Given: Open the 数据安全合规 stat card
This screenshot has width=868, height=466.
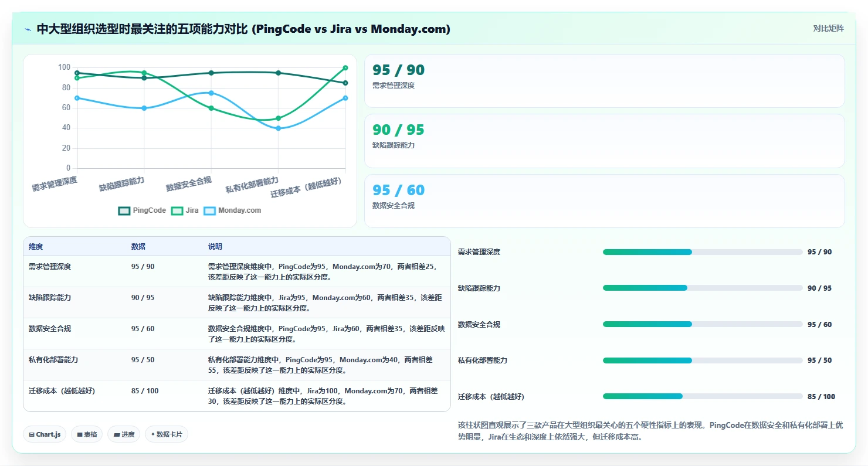Looking at the screenshot, I should (x=605, y=201).
